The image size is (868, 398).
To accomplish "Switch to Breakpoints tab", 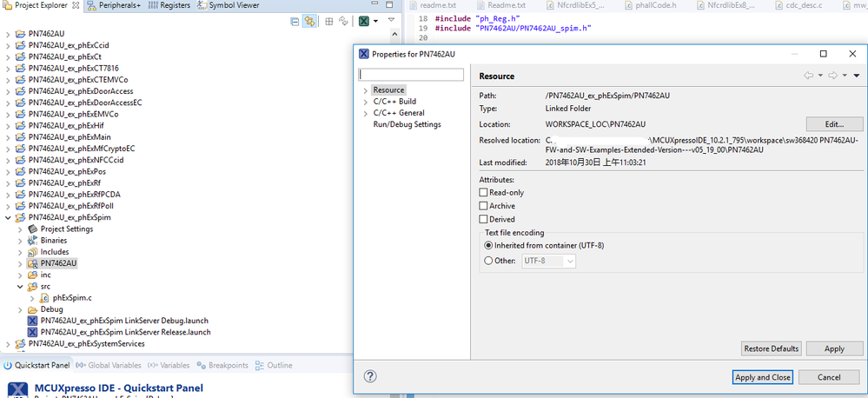I will tap(223, 365).
